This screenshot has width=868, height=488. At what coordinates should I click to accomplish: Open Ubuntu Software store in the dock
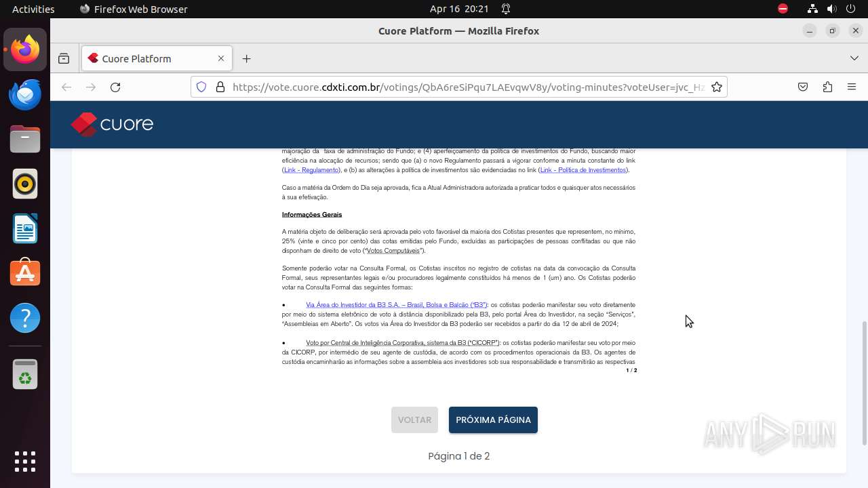[25, 273]
